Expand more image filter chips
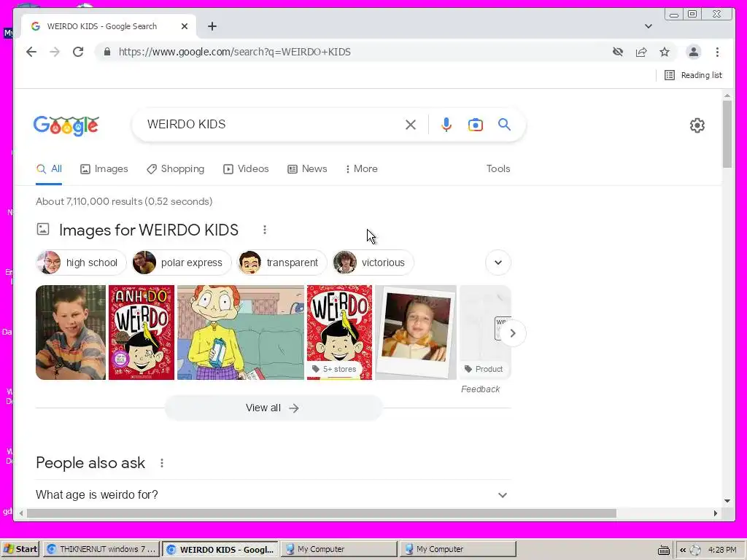The width and height of the screenshot is (747, 560). point(498,262)
